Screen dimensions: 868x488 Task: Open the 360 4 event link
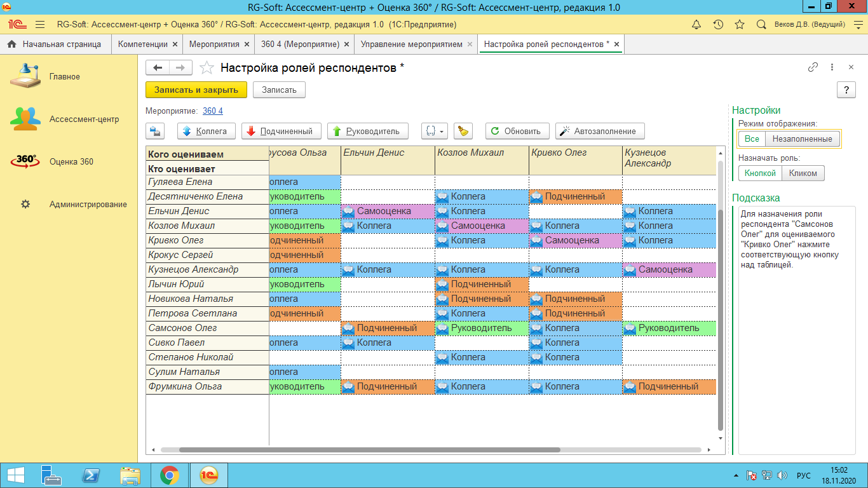(x=213, y=111)
